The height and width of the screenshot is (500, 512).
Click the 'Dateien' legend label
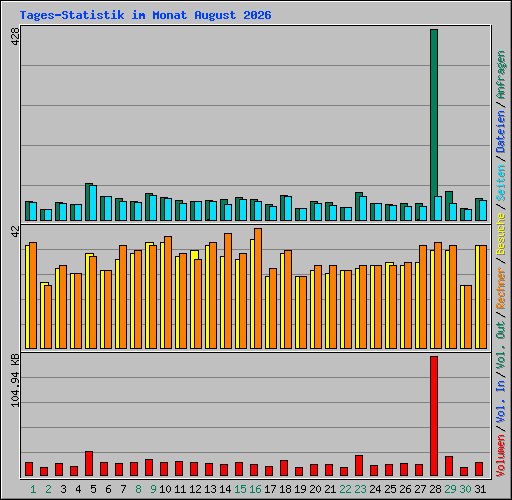[501, 132]
